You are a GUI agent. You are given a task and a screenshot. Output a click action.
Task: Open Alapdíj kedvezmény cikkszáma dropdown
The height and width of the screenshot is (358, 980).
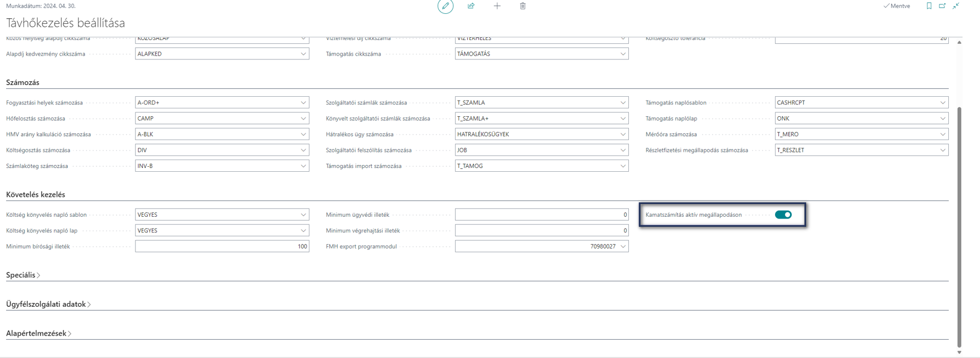coord(303,54)
